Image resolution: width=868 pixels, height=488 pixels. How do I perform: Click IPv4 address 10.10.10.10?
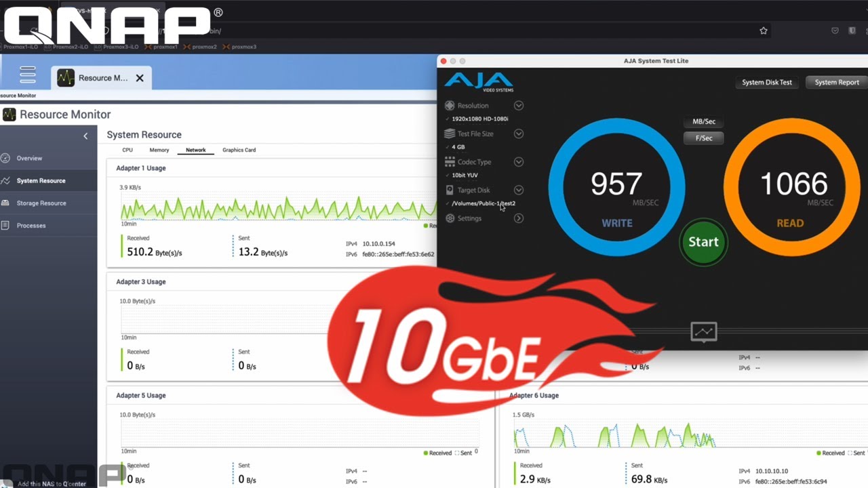click(772, 471)
